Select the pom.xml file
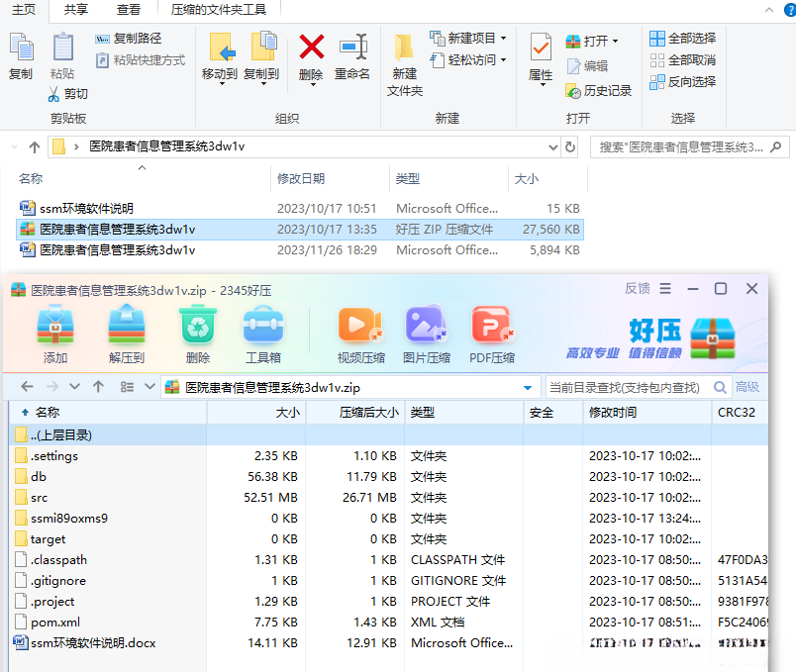This screenshot has width=796, height=672. (388, 623)
